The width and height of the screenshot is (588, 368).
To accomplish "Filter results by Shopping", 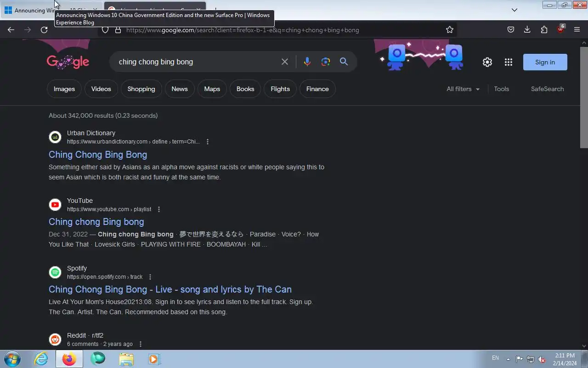I will [141, 89].
